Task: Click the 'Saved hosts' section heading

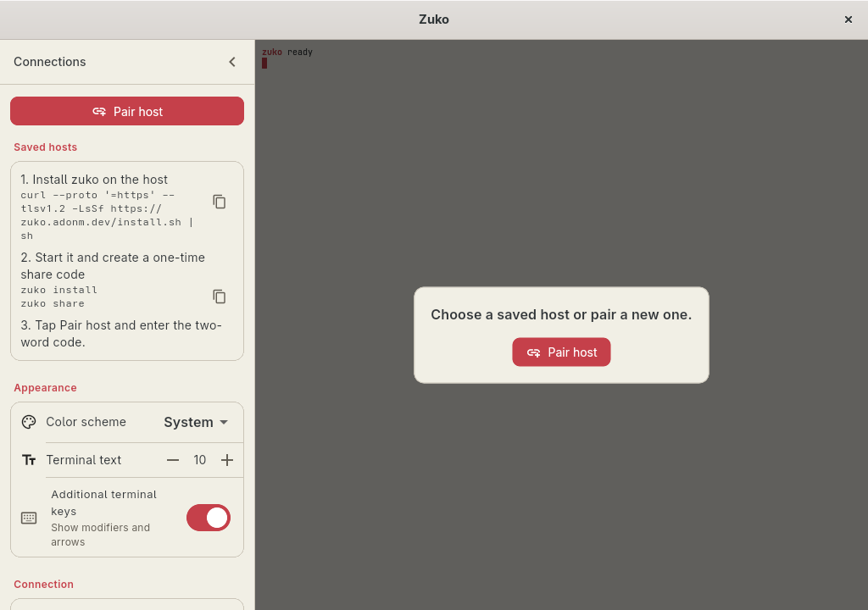Action: [46, 147]
